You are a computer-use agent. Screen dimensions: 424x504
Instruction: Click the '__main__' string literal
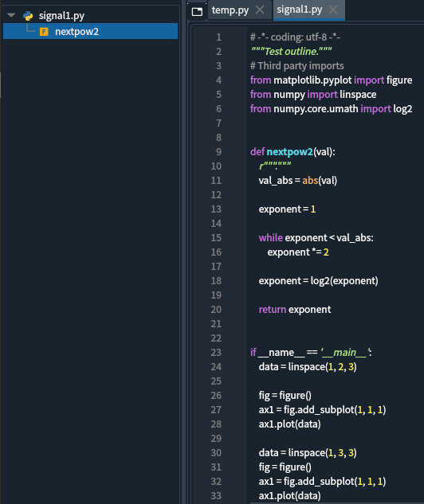coord(344,352)
